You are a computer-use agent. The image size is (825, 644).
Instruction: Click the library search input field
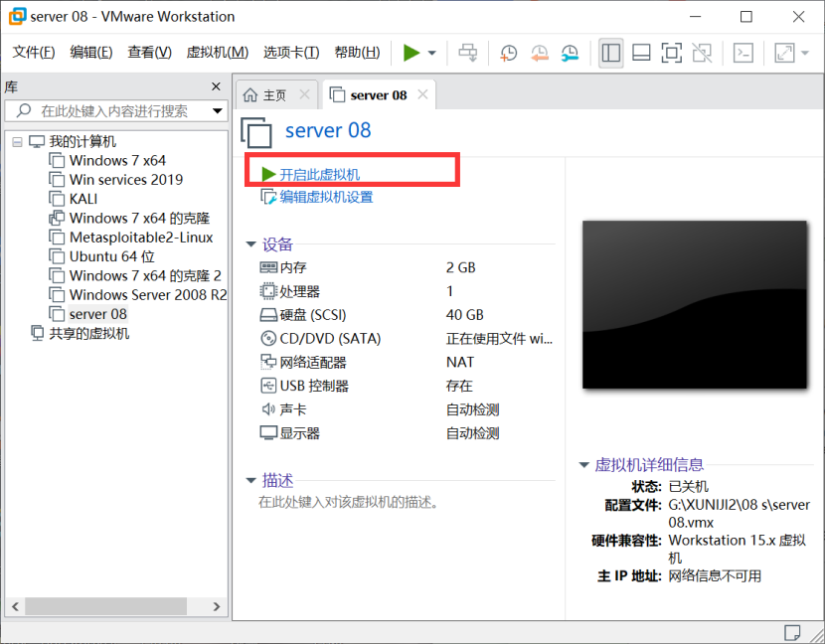click(113, 111)
